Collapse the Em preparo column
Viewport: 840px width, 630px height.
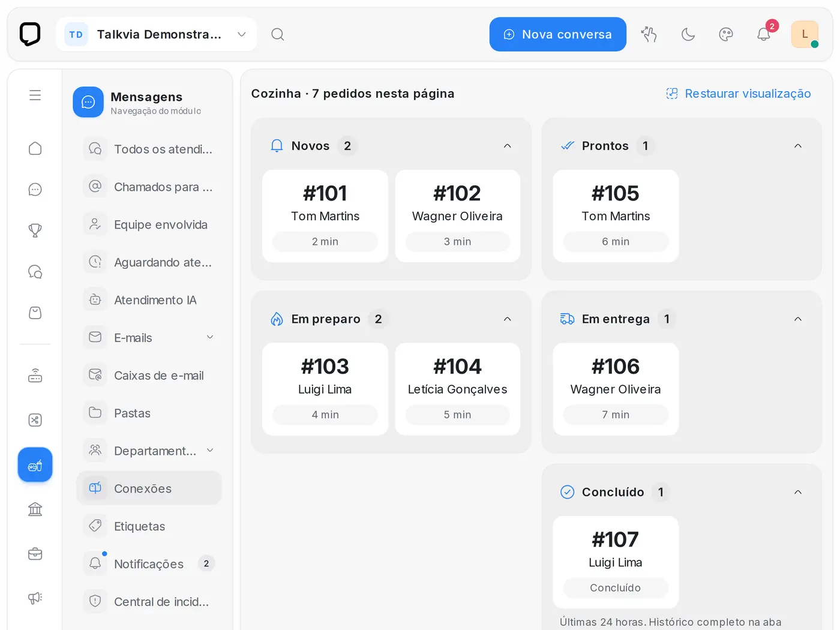[508, 319]
